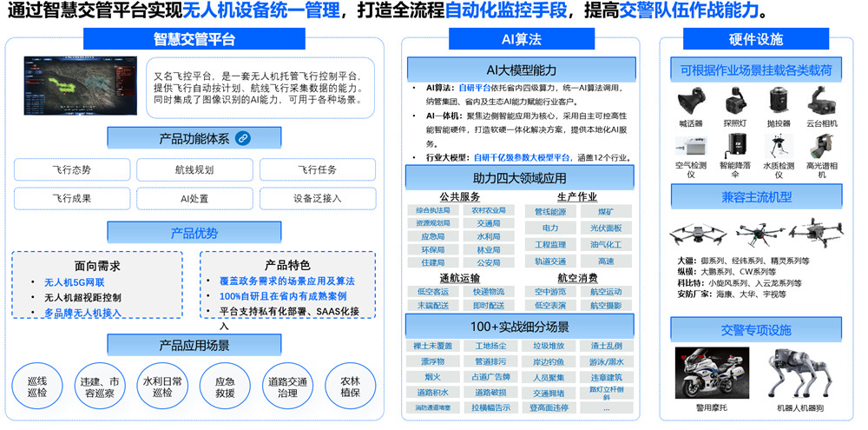
Task: Select the 硬件设施 header
Action: pos(756,39)
